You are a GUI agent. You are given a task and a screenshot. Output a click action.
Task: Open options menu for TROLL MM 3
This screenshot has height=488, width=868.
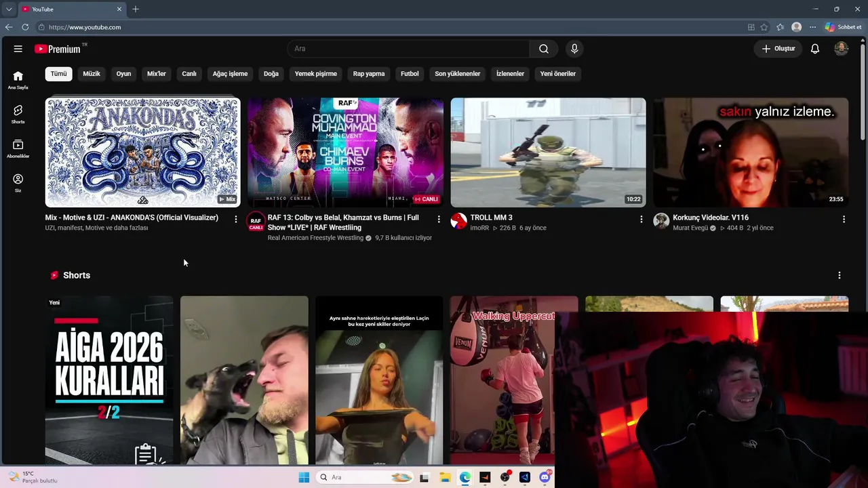pos(642,219)
